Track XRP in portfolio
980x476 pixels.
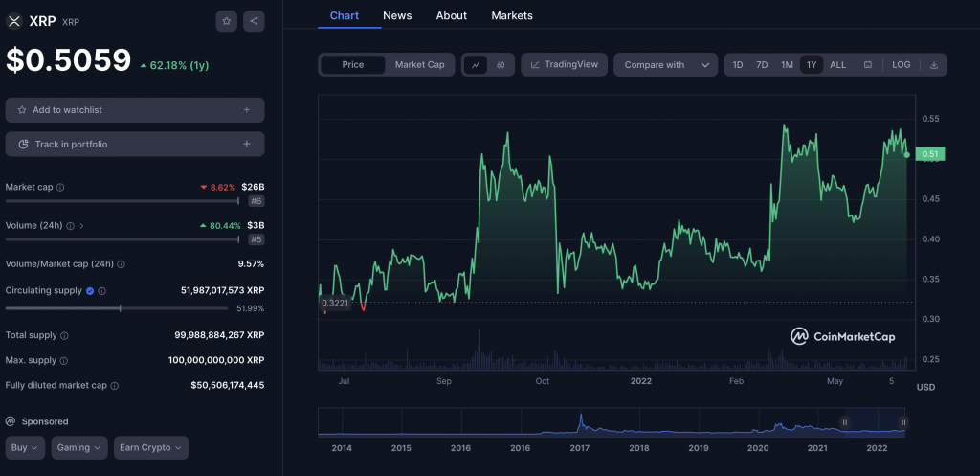tap(135, 145)
